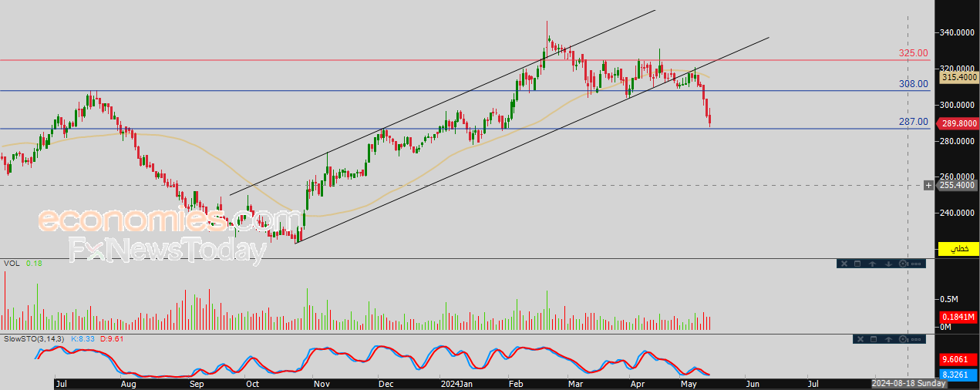Select the SlowSTO(3,14,3) indicator label

tap(34, 339)
